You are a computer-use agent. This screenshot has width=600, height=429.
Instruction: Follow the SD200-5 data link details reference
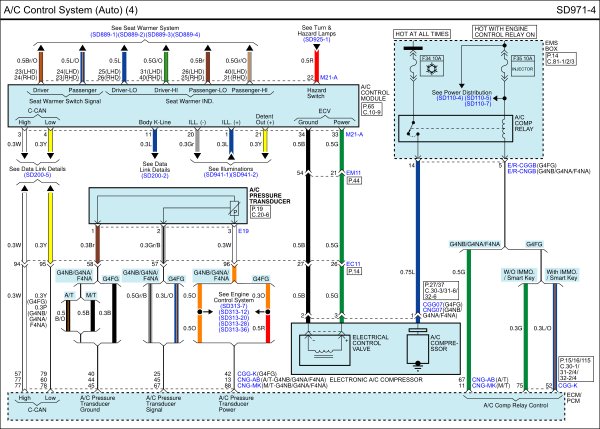pyautogui.click(x=37, y=175)
